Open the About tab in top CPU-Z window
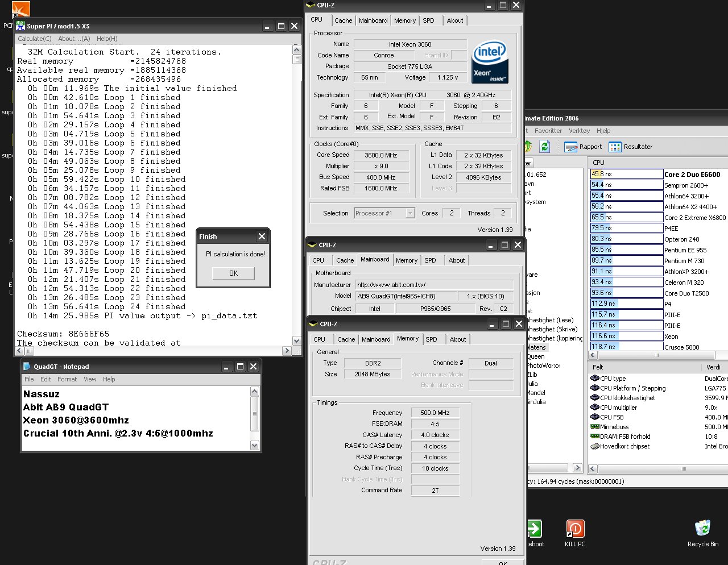This screenshot has height=565, width=728. point(455,20)
